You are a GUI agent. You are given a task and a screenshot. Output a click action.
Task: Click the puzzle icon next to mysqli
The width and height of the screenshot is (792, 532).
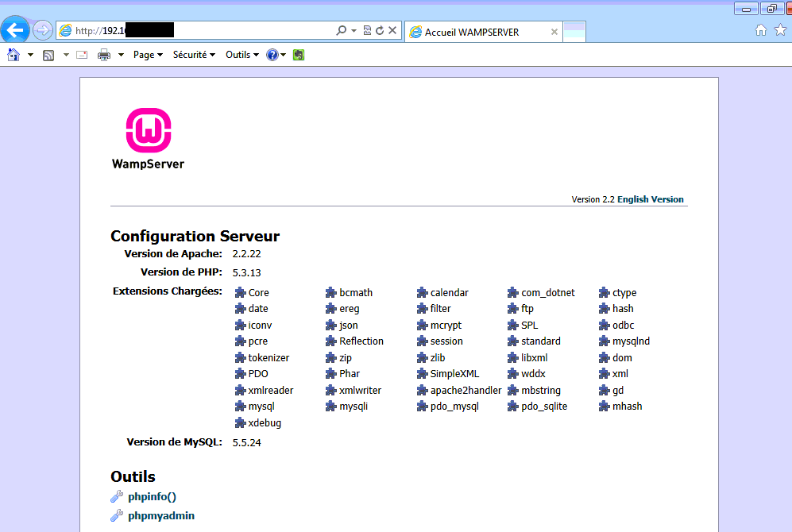(331, 406)
